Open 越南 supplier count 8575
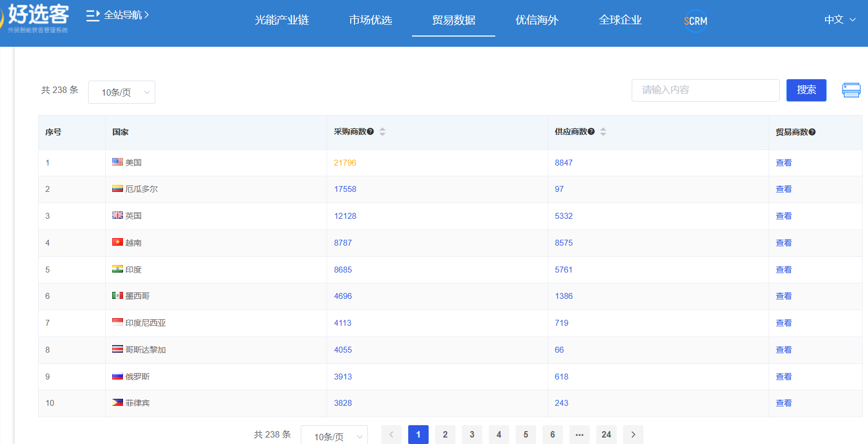The image size is (868, 444). pyautogui.click(x=563, y=243)
